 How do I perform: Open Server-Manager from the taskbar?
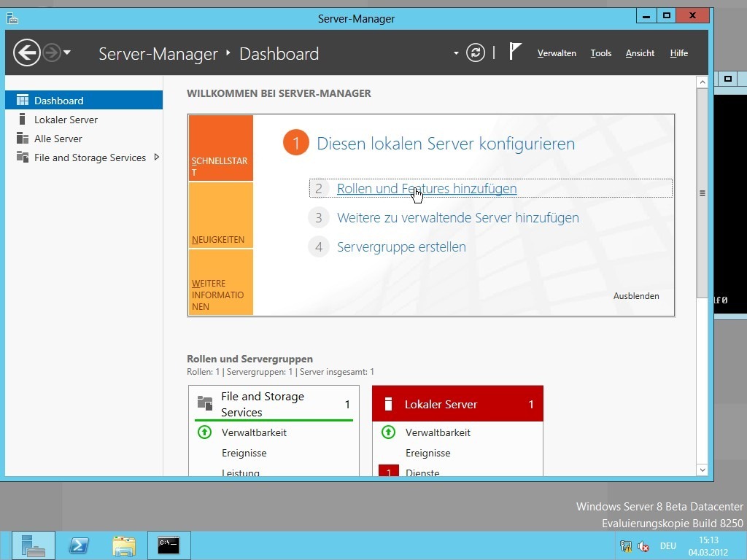(x=34, y=545)
